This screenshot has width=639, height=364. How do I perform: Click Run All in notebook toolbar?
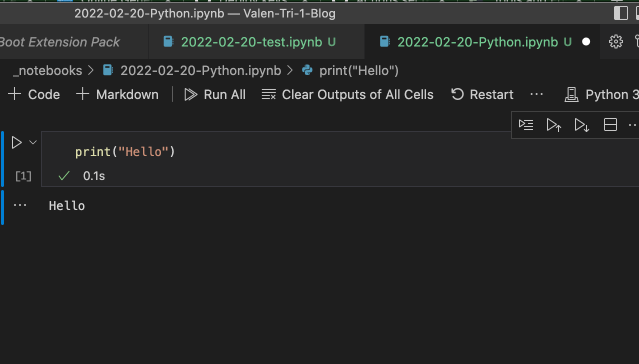click(215, 94)
